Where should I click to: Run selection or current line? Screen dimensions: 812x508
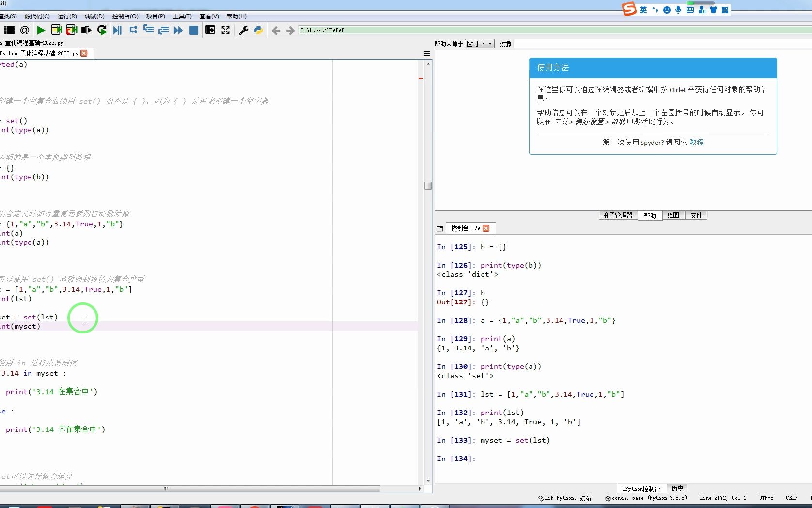coord(86,30)
